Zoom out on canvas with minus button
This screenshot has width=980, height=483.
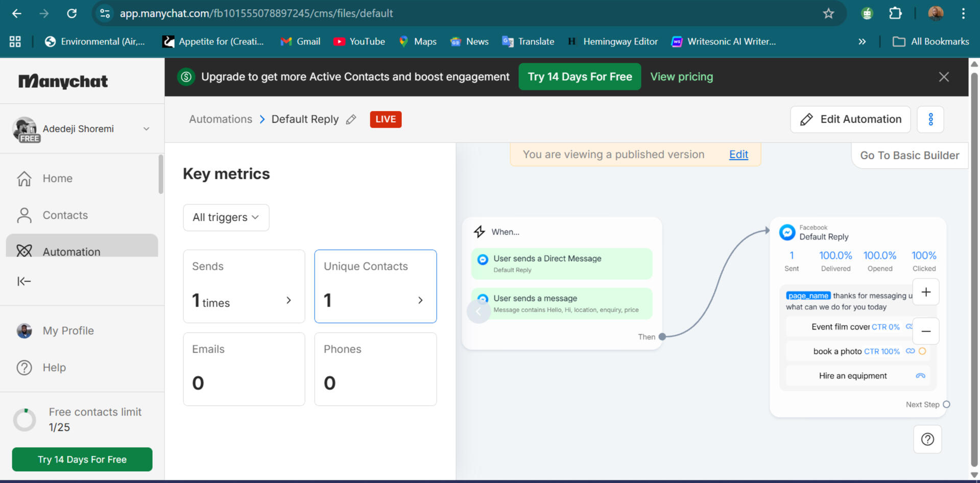click(926, 331)
